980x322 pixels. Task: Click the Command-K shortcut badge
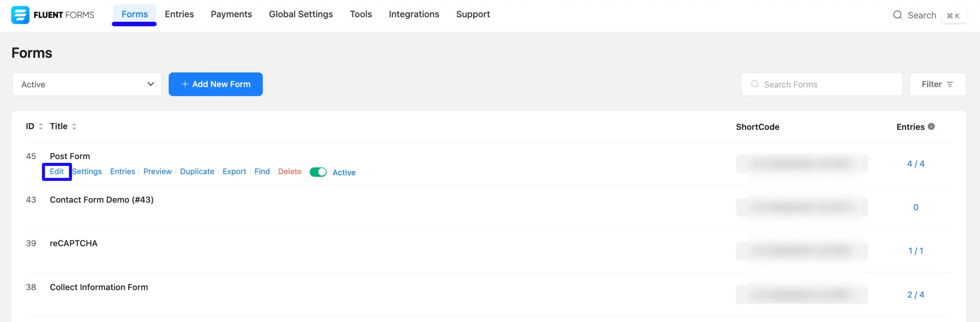(x=954, y=16)
